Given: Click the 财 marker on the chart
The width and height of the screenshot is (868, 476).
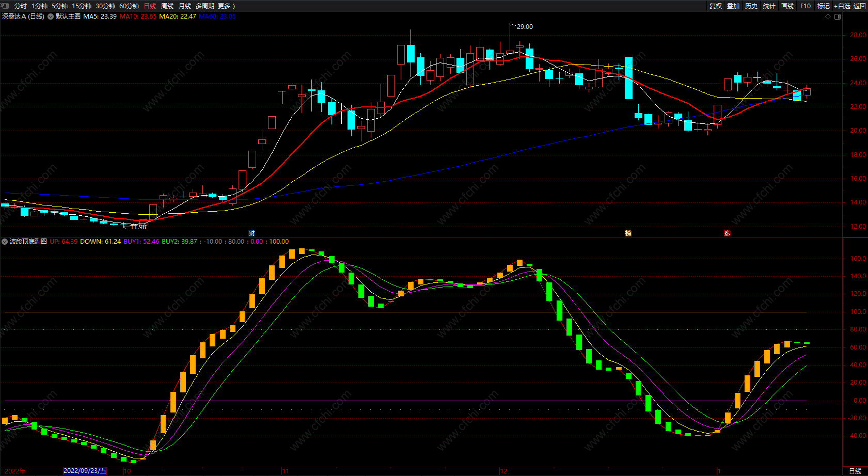Looking at the screenshot, I should (x=251, y=233).
